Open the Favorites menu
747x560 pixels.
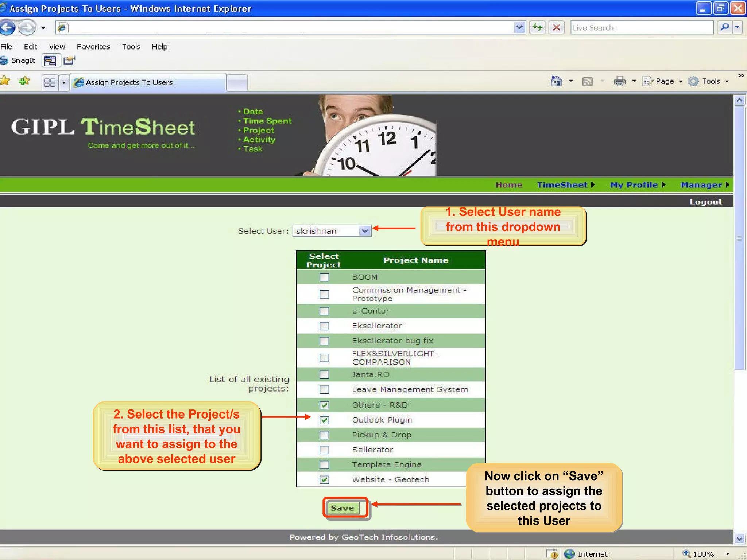pos(93,47)
